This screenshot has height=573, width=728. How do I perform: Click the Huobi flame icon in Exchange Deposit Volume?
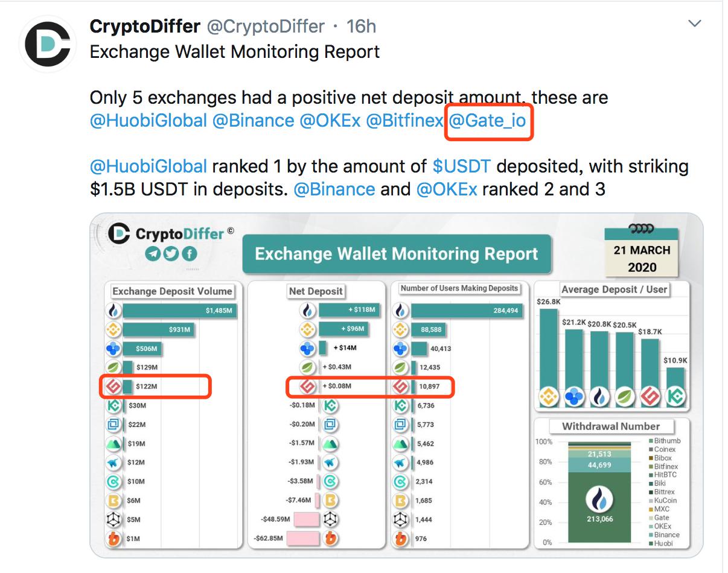click(x=114, y=311)
